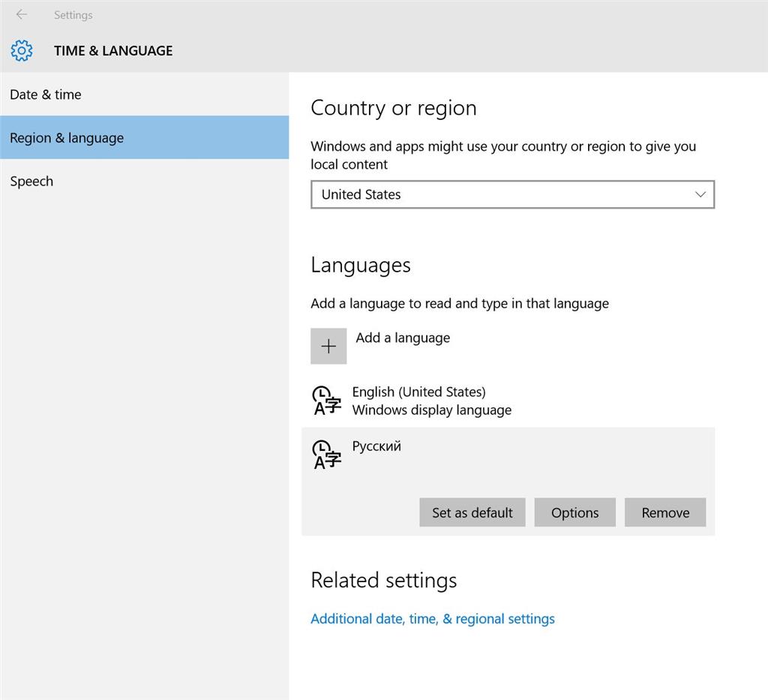The image size is (768, 700).
Task: Click the English language keyboard icon
Action: coord(326,400)
